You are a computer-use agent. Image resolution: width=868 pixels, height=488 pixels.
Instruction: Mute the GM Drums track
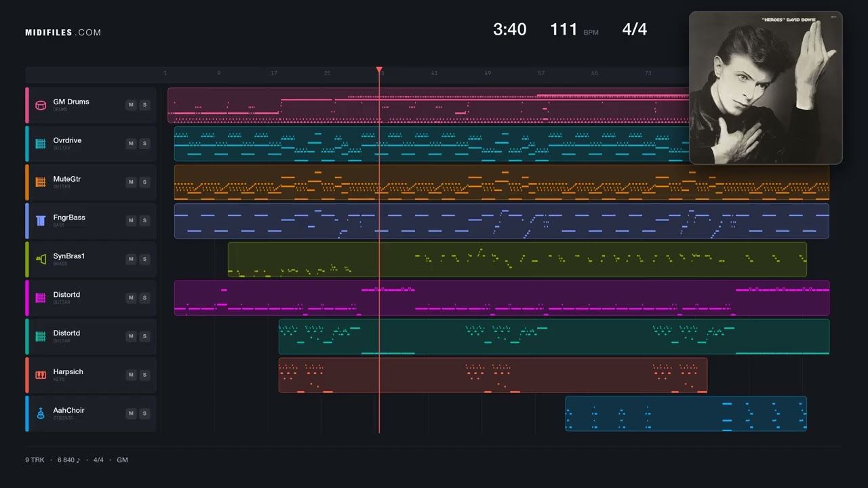[131, 105]
